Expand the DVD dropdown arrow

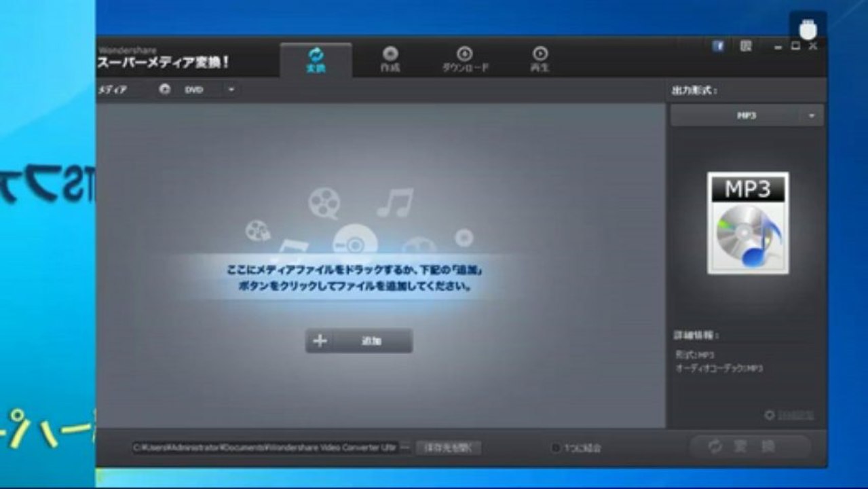pos(231,90)
